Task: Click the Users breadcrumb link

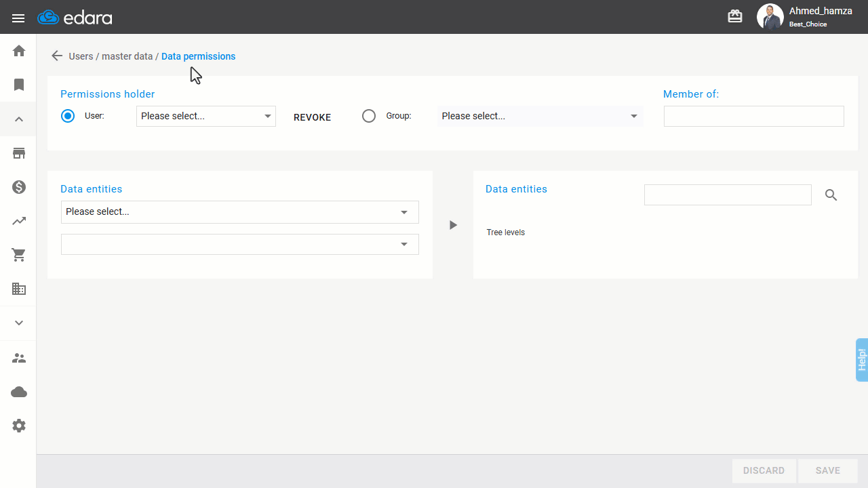Action: [x=81, y=56]
